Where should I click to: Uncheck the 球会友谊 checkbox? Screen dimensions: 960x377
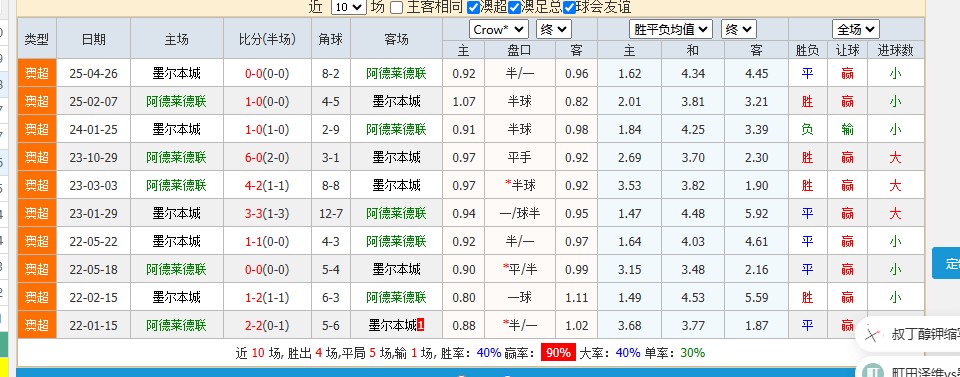(569, 7)
